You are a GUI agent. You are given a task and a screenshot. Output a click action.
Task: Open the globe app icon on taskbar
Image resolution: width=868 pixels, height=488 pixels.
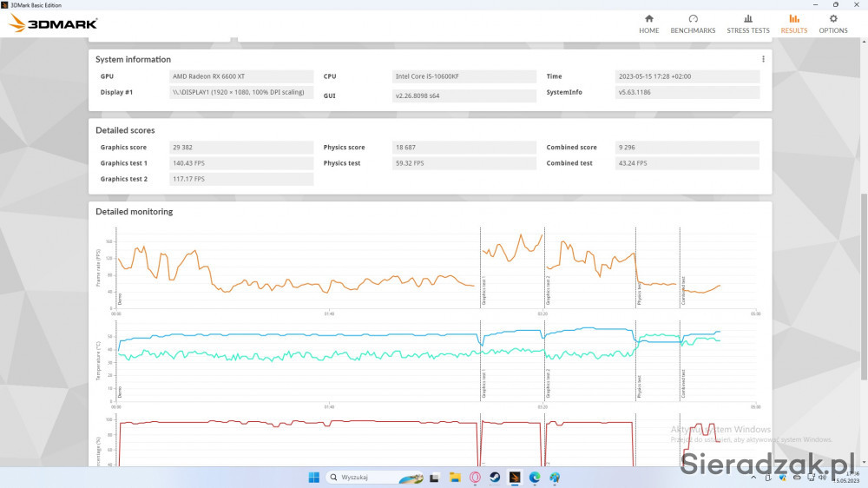555,478
